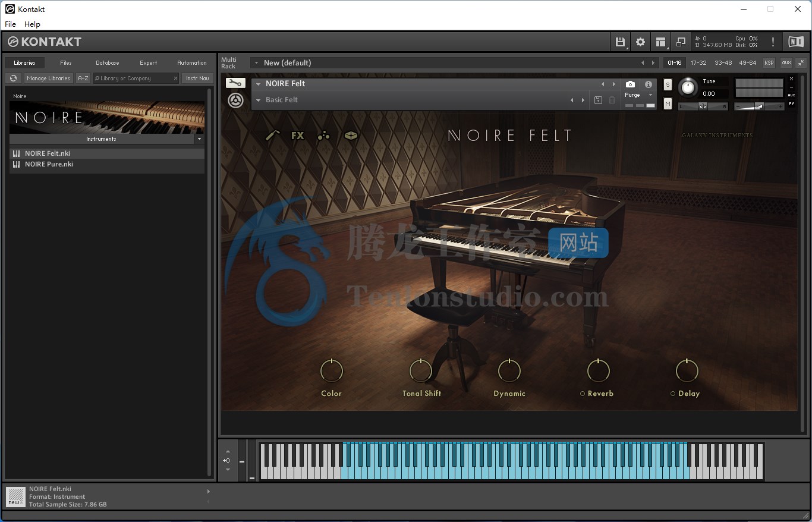
Task: Click the Instruments bar under NOIRE
Action: point(102,139)
